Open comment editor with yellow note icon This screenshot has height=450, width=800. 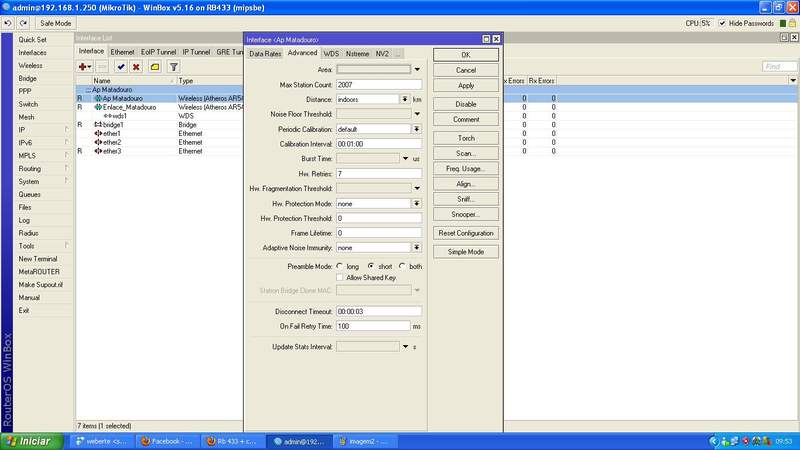pos(155,67)
